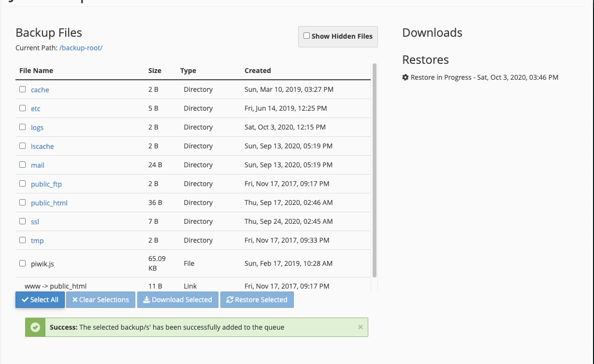Check the checkbox next to the cache directory
Viewport: 594px width, 364px height.
tap(22, 89)
